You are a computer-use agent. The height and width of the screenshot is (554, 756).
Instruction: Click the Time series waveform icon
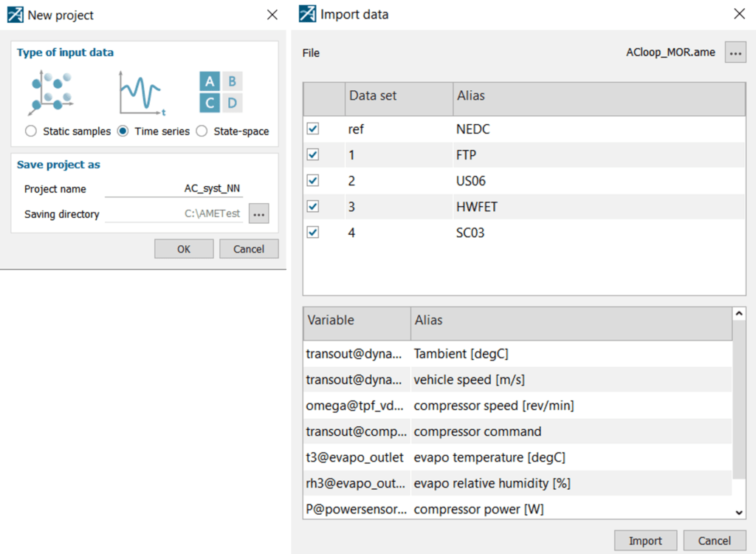click(141, 93)
